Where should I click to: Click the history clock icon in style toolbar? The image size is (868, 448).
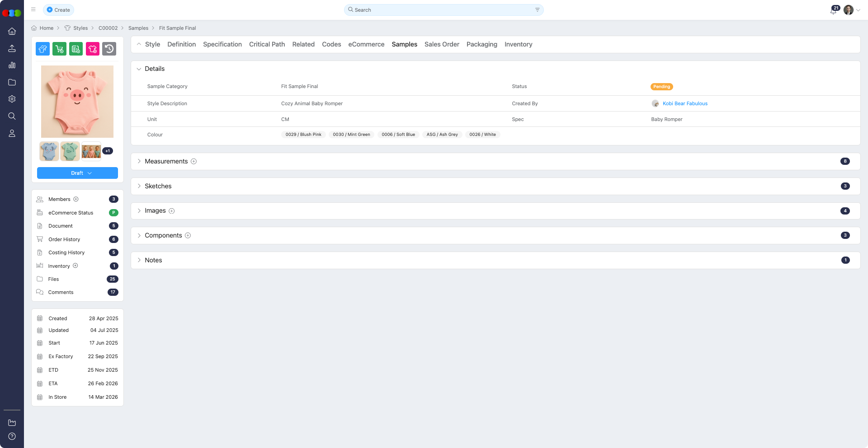[109, 49]
